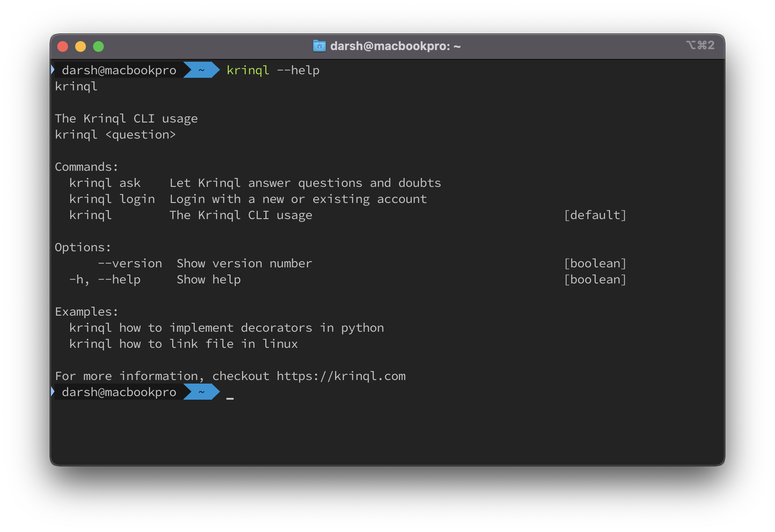Click the 'Commands:' section header

tap(86, 167)
